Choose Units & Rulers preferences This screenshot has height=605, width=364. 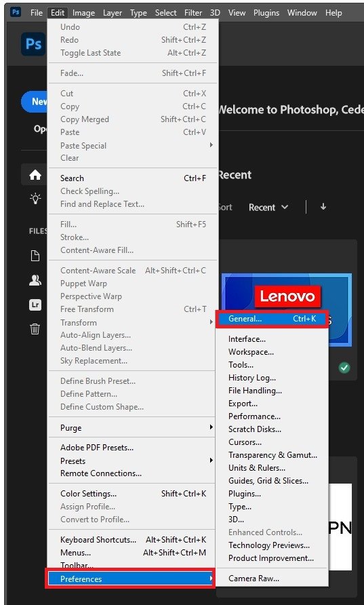272,468
